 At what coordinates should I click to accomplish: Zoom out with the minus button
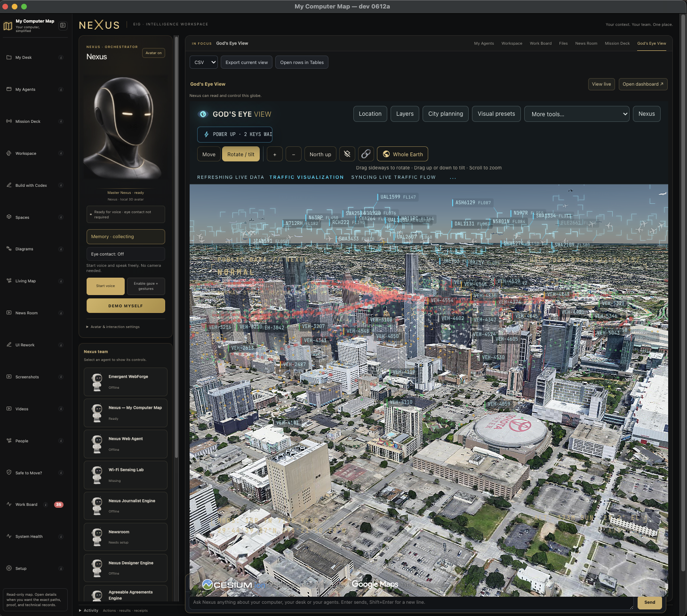294,154
